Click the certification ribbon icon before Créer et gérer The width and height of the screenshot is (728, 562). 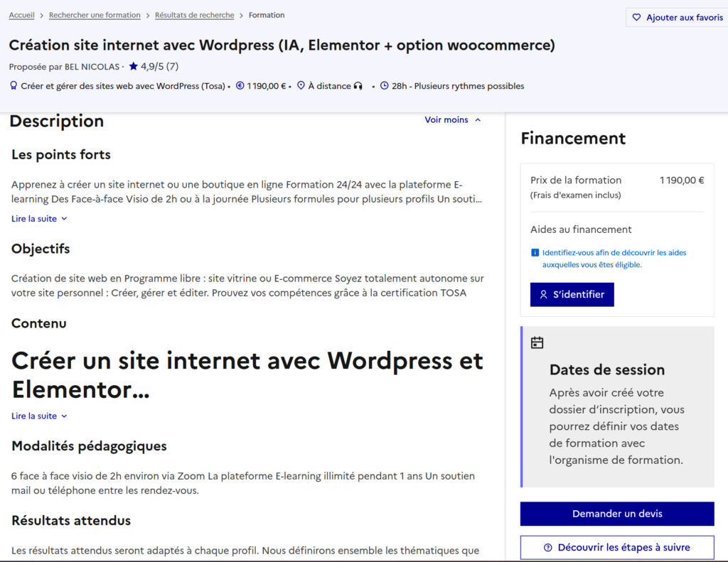point(14,86)
